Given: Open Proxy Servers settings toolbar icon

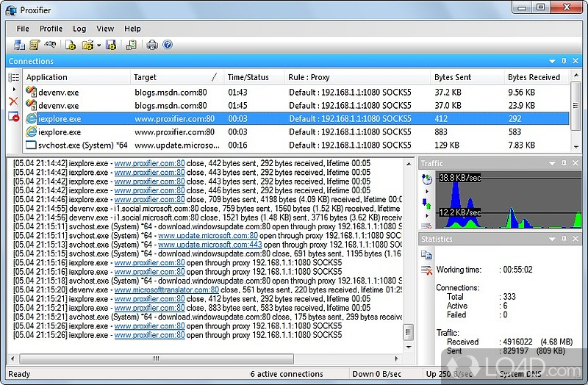Looking at the screenshot, I should point(18,45).
